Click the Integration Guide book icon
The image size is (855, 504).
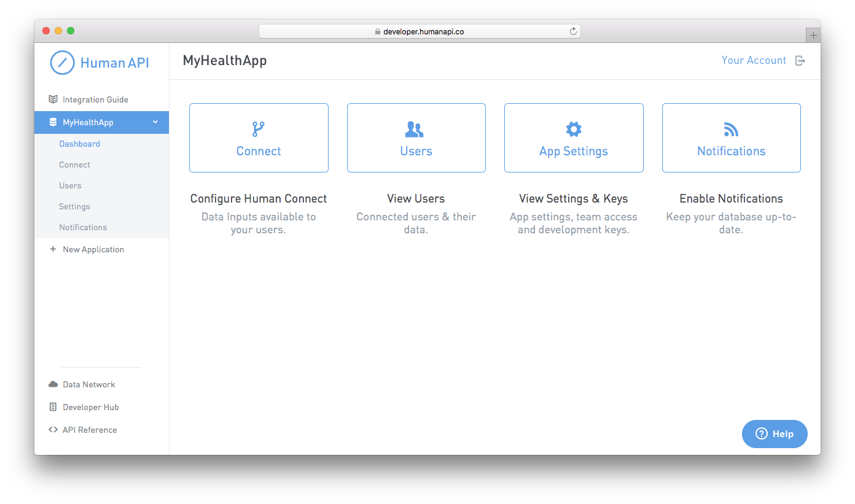tap(53, 99)
